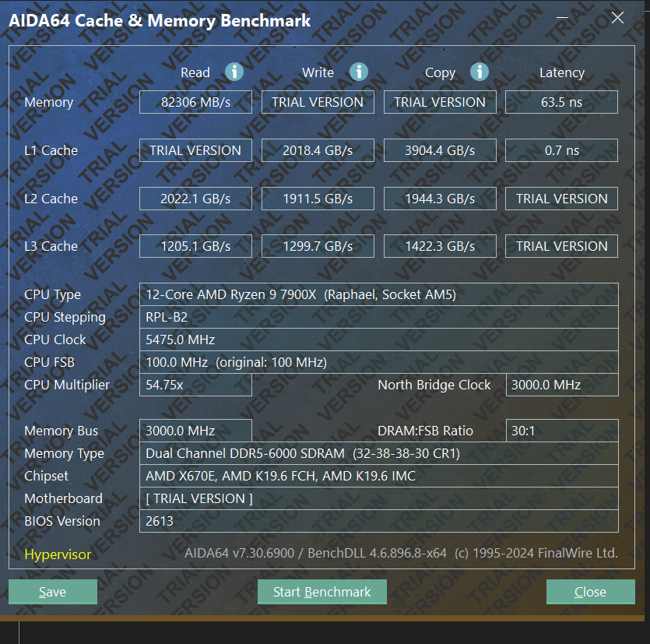Click the CPU Stepping label

[x=65, y=318]
